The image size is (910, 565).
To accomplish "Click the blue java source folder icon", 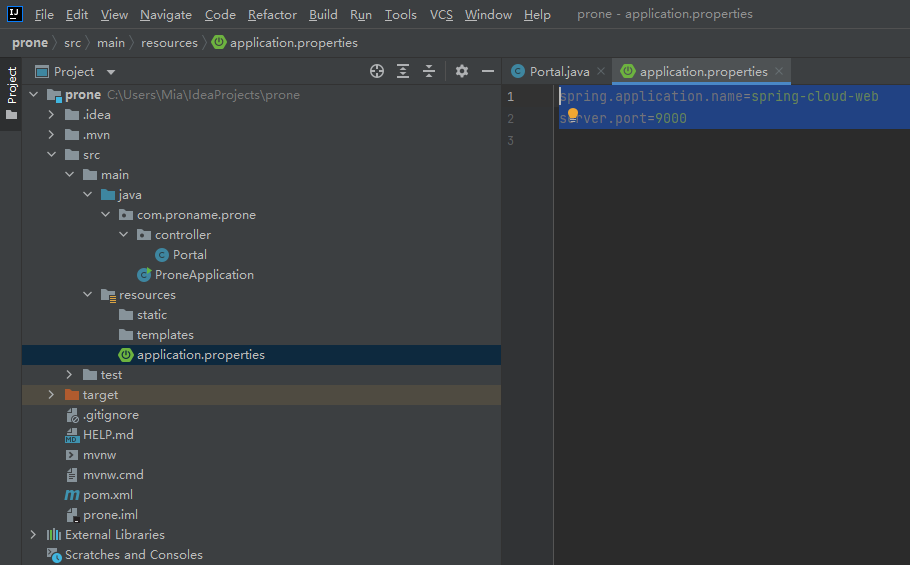I will pos(108,194).
